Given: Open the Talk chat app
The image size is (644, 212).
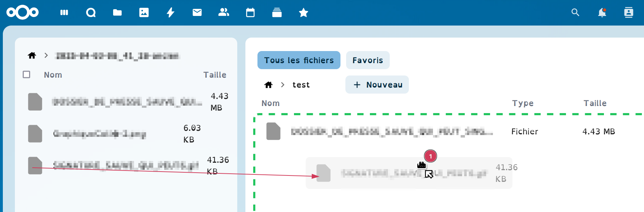Looking at the screenshot, I should (91, 13).
